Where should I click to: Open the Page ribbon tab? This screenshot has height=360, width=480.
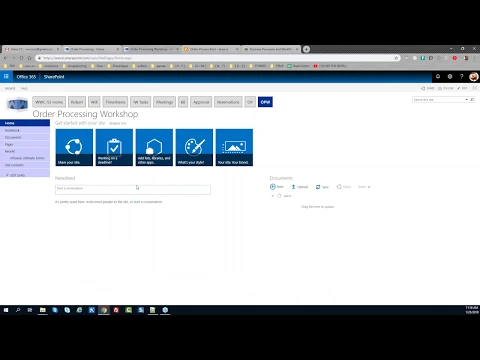click(x=24, y=88)
